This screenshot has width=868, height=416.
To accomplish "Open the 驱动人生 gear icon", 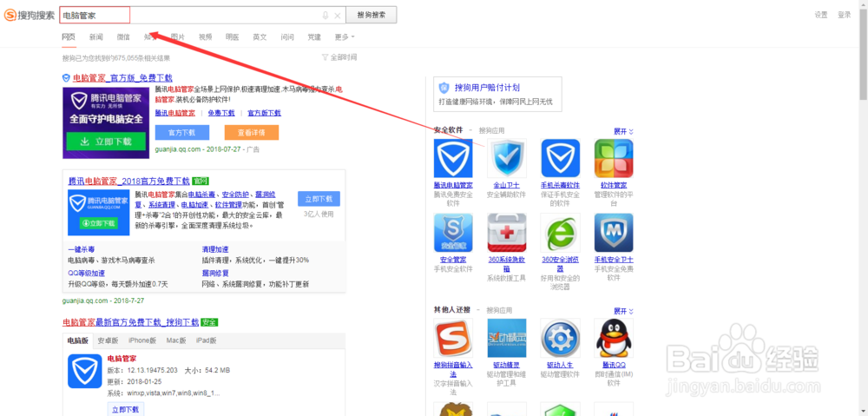I will (x=560, y=338).
